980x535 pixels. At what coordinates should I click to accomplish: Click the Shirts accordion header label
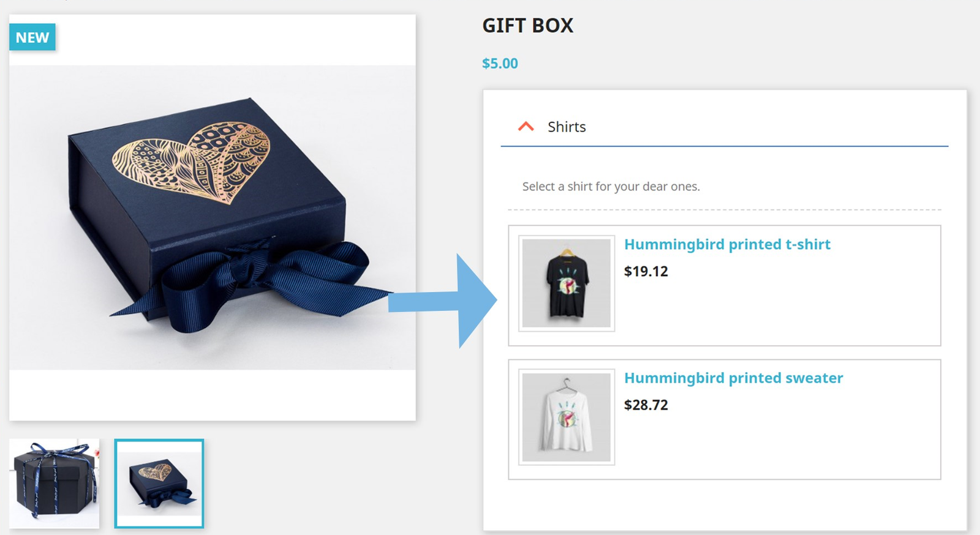click(x=567, y=127)
